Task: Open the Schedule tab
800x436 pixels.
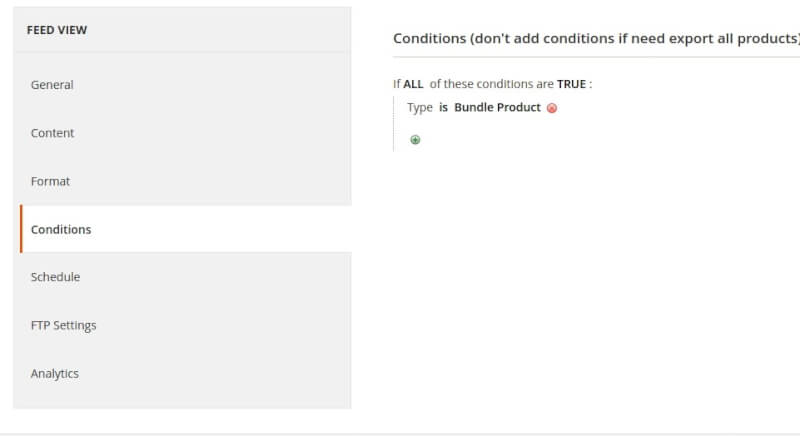Action: coord(56,277)
